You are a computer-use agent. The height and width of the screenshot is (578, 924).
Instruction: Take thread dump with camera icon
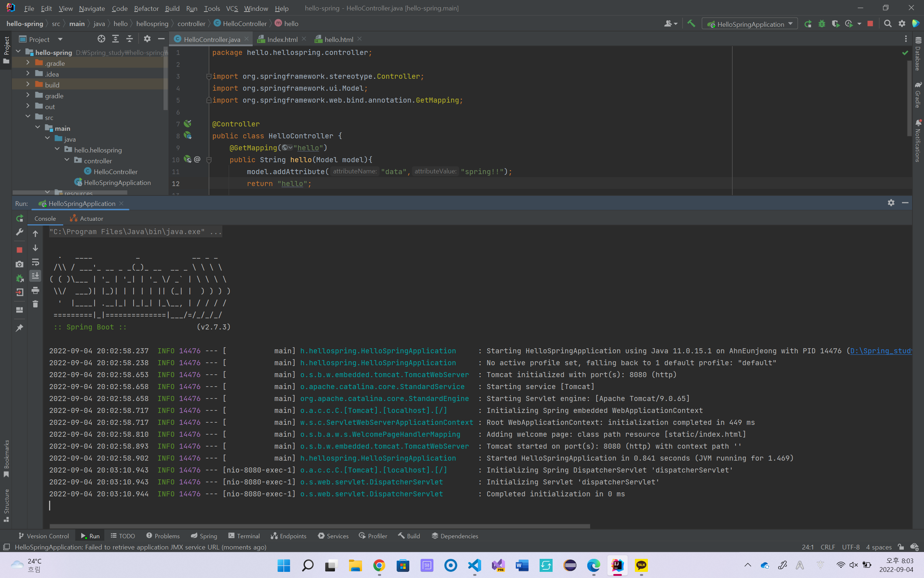[x=19, y=264]
